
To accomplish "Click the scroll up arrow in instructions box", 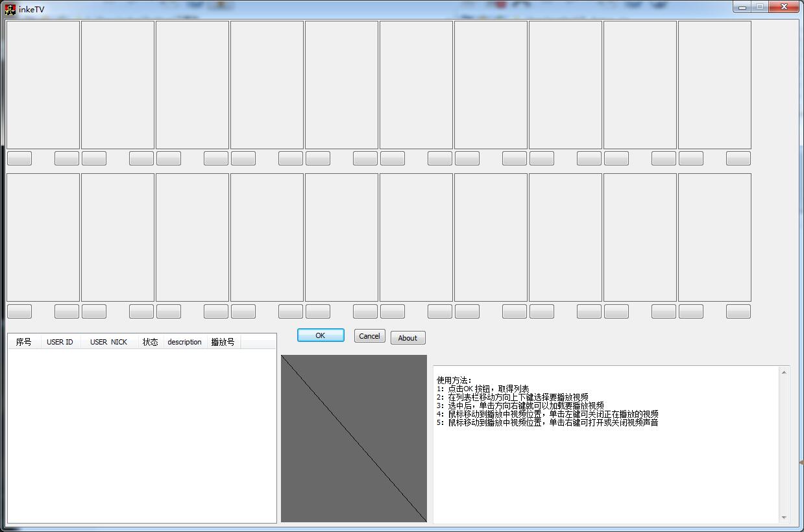I will (784, 372).
